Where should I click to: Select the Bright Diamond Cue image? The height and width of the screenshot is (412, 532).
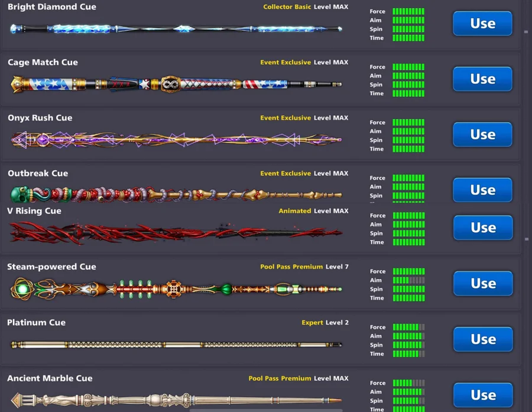[x=176, y=29]
